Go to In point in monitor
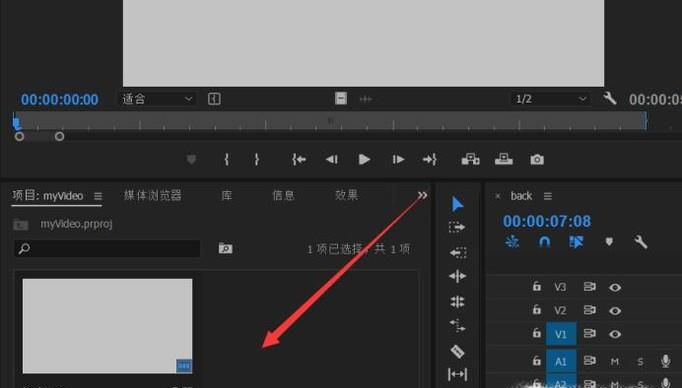 (x=299, y=160)
